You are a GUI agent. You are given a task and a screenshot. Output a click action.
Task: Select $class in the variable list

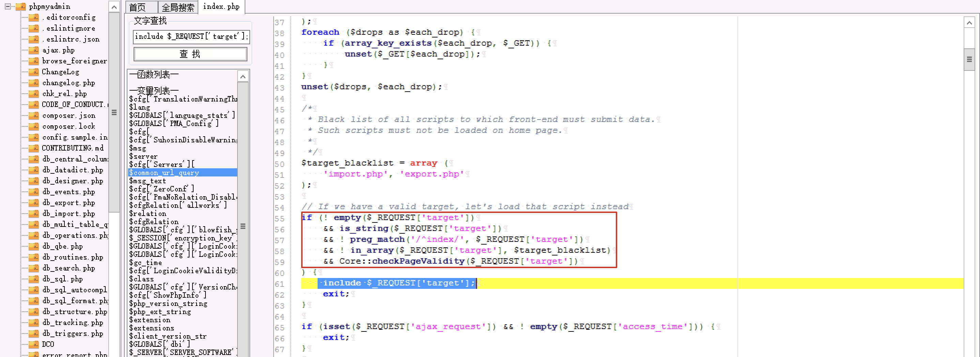(141, 279)
